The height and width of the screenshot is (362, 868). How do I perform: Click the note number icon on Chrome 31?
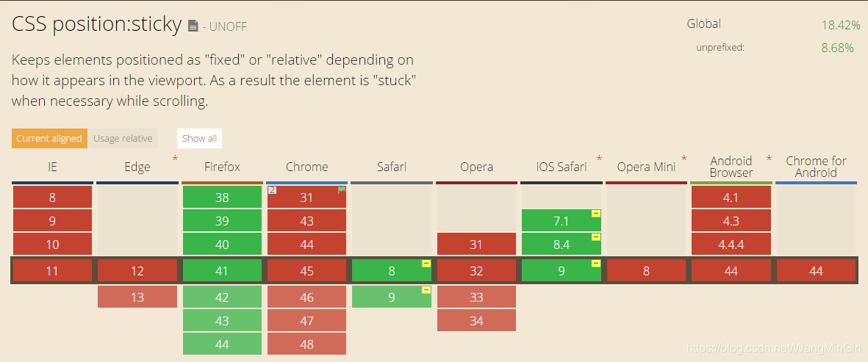point(272,190)
